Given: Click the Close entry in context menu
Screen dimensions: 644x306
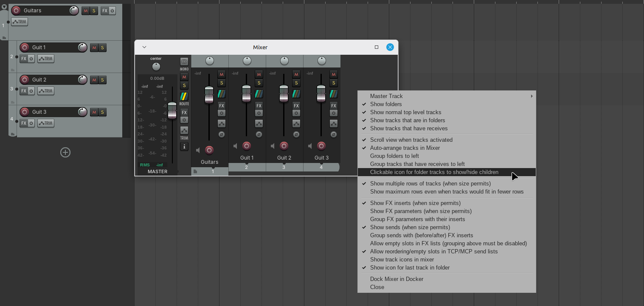Looking at the screenshot, I should pos(447,287).
